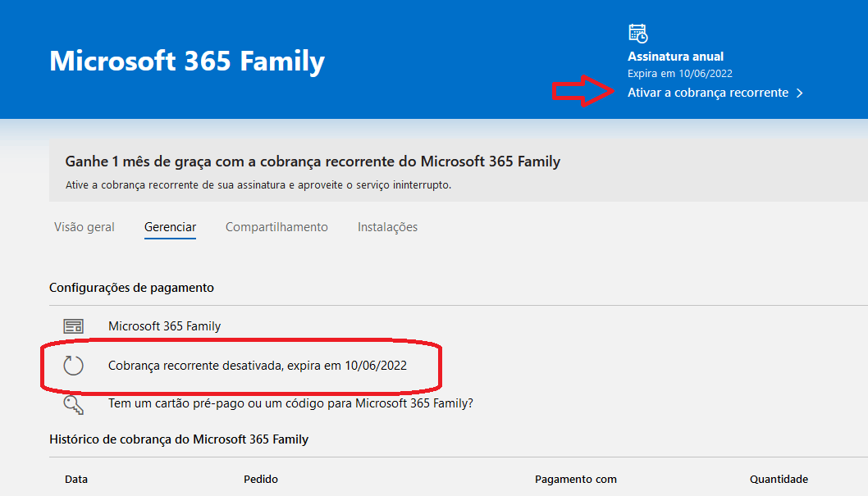
Task: Click the 'Ganhe 1 mês de graça' banner heading
Action: pyautogui.click(x=313, y=162)
